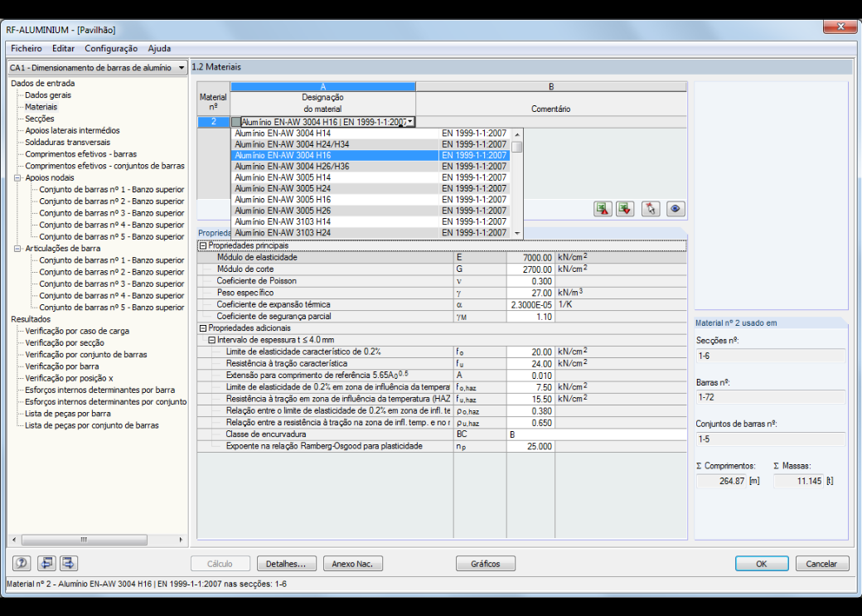Collapse Intervalo de espessura t ≤ 4.0 mm group
The width and height of the screenshot is (862, 616).
tap(211, 340)
